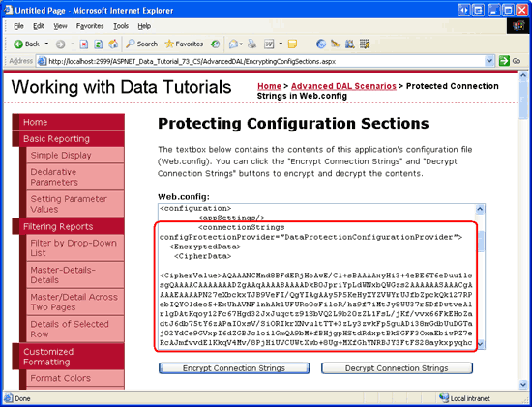Open the Tools menu
This screenshot has height=407, width=532.
(x=121, y=26)
